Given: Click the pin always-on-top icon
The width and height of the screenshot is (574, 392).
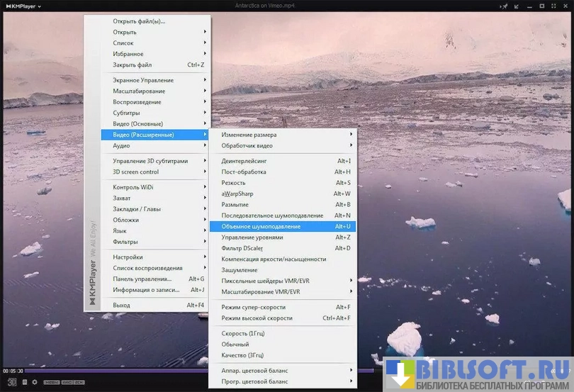Looking at the screenshot, I should click(x=505, y=6).
